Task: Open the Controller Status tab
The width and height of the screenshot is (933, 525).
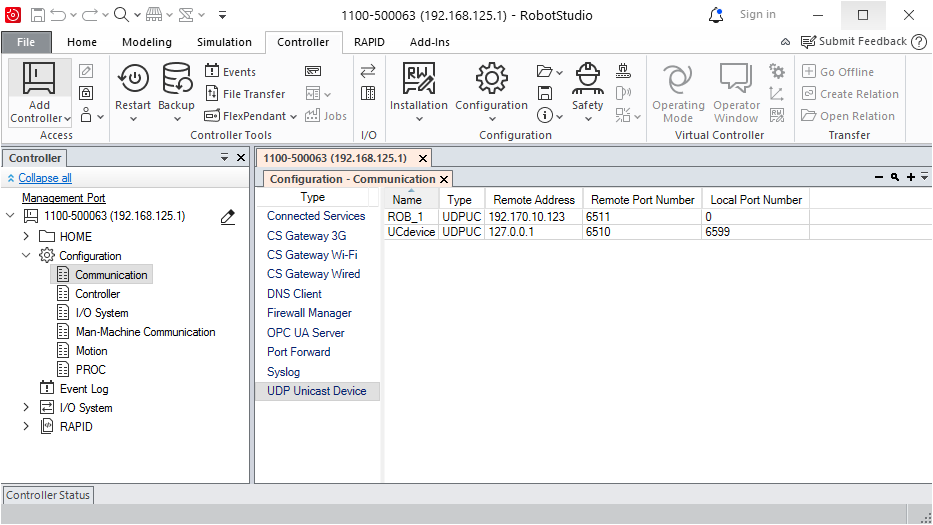Action: pyautogui.click(x=48, y=495)
